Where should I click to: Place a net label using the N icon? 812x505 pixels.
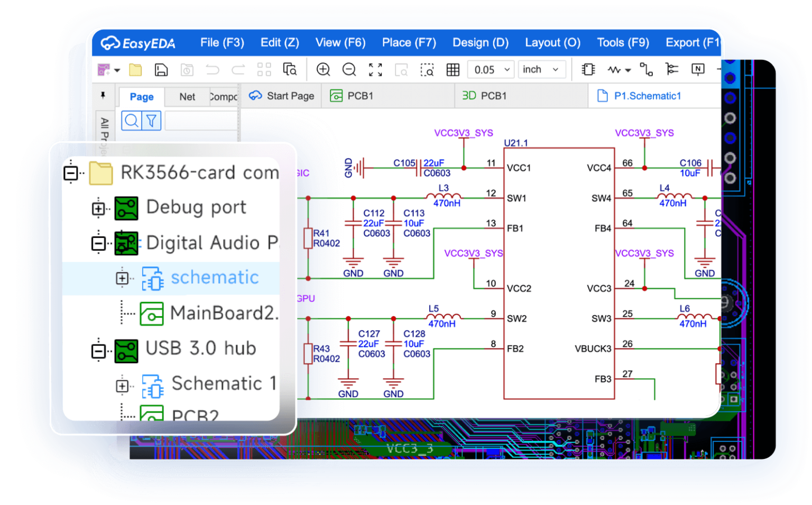pyautogui.click(x=698, y=69)
